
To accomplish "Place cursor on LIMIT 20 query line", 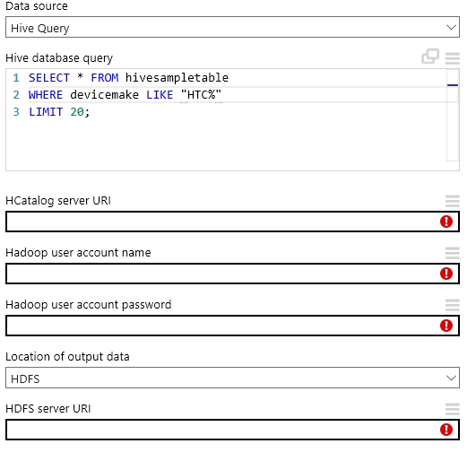I will click(59, 112).
